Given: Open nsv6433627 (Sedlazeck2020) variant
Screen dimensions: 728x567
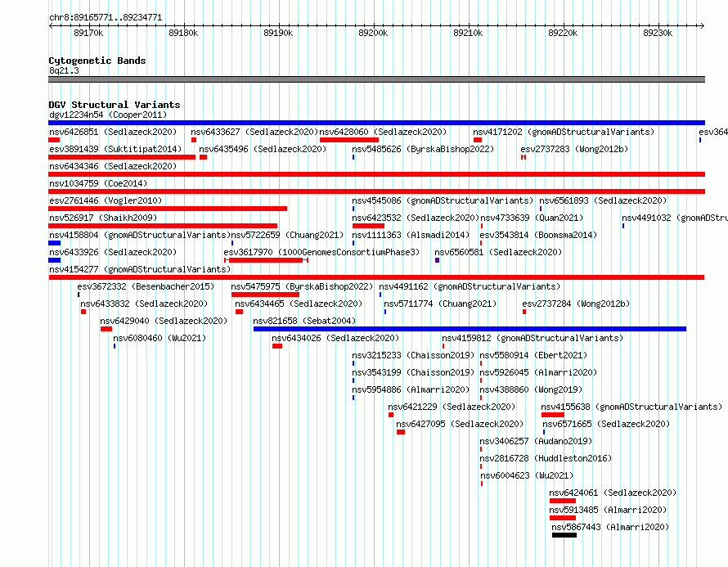Looking at the screenshot, I should (254, 132).
